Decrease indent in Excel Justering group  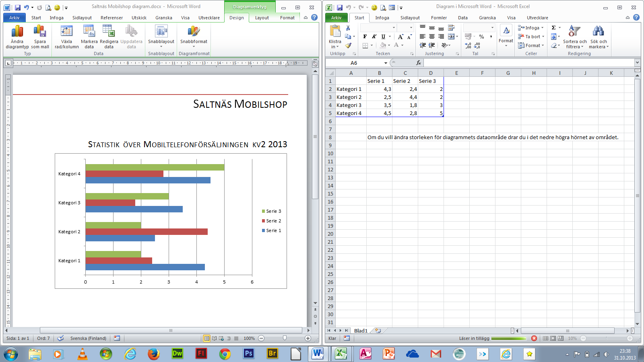point(423,45)
